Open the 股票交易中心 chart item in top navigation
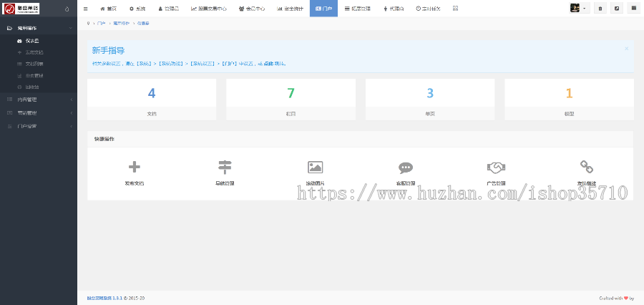The image size is (644, 305). coord(209,9)
